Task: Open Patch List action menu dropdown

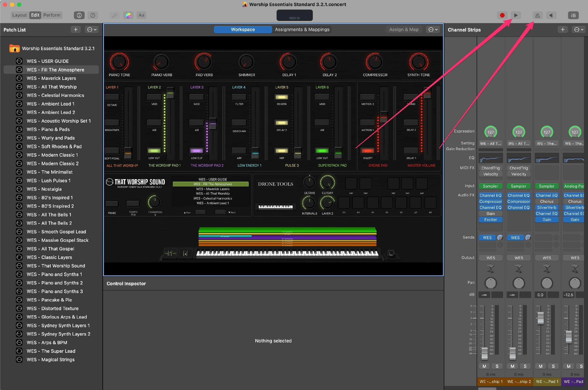Action: point(92,30)
